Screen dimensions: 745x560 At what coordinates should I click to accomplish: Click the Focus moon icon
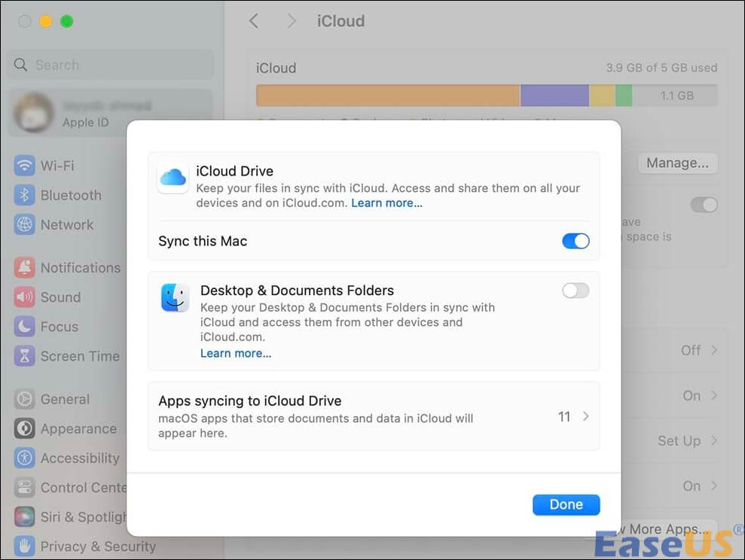click(25, 327)
